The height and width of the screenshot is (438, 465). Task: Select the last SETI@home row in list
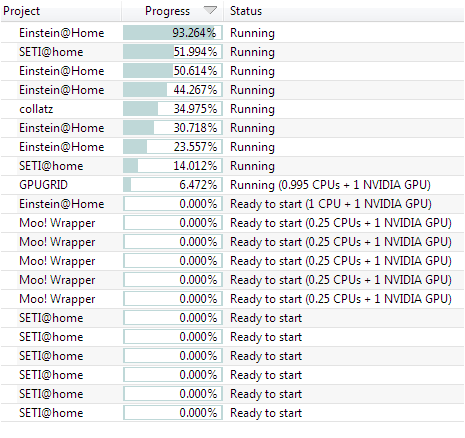click(232, 413)
